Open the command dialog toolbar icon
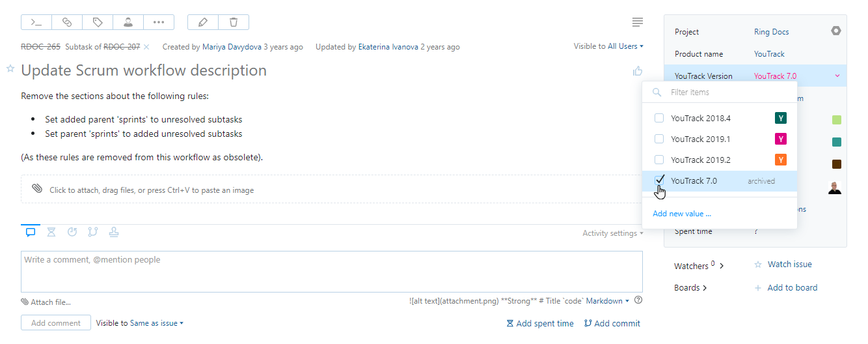 pyautogui.click(x=36, y=22)
